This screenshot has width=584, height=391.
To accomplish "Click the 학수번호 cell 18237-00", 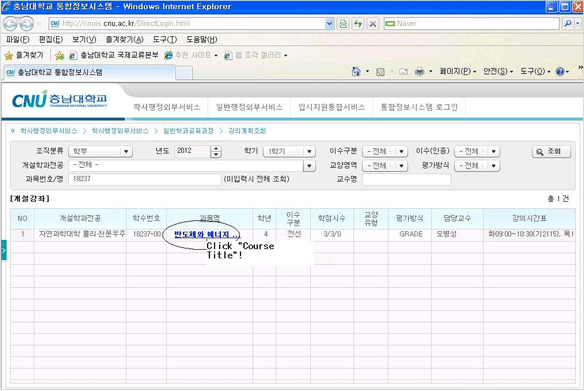I will coord(147,234).
